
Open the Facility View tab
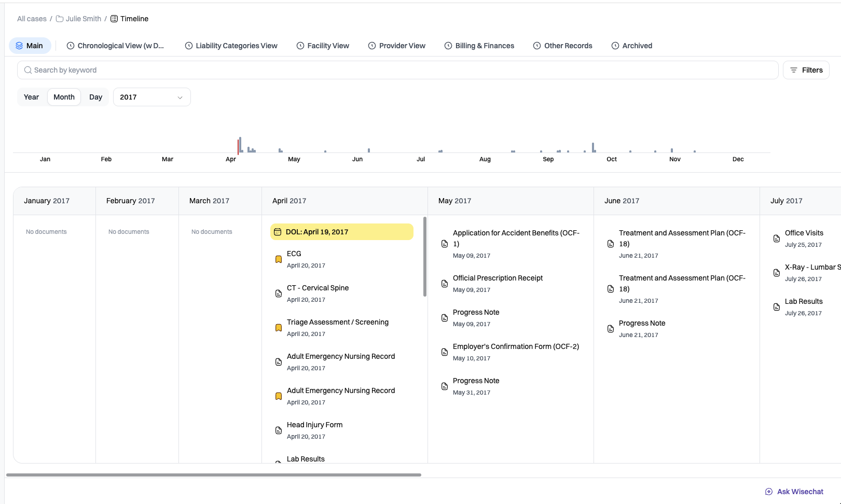coord(323,46)
